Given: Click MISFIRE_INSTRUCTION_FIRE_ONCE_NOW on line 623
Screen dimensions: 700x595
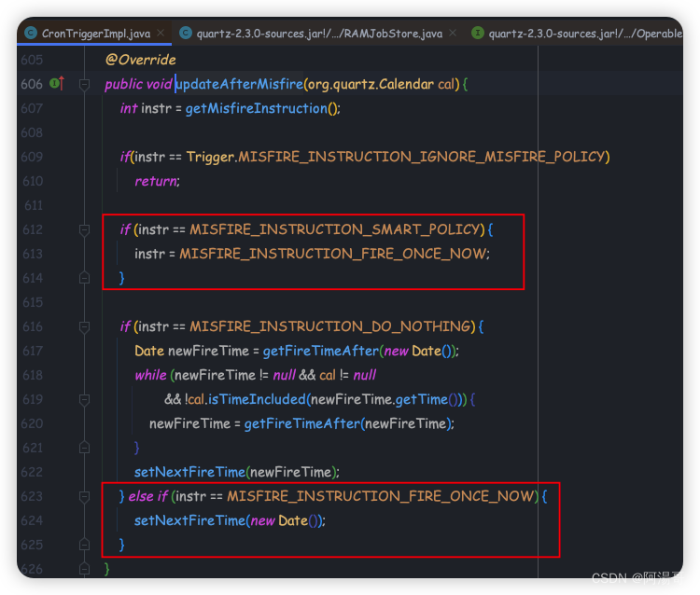Looking at the screenshot, I should (x=381, y=496).
